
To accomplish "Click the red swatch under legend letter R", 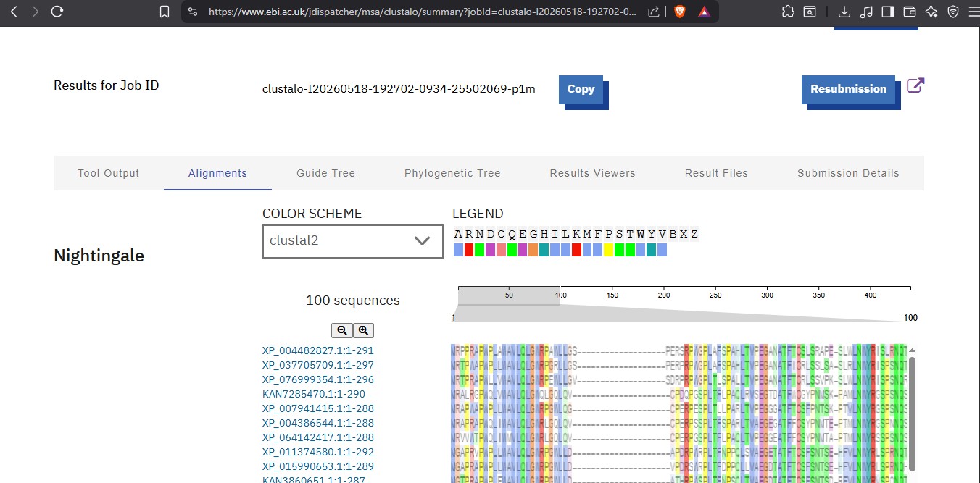I will [x=469, y=250].
